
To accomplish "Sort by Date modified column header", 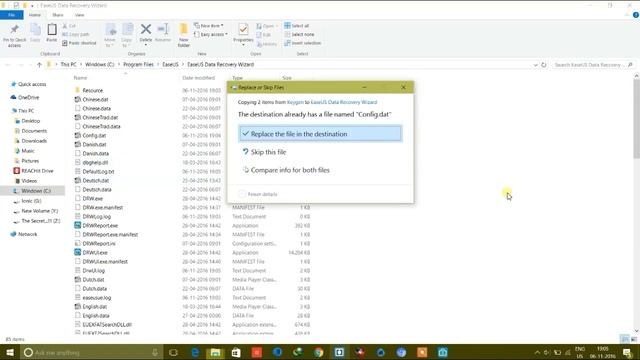I will coord(198,78).
